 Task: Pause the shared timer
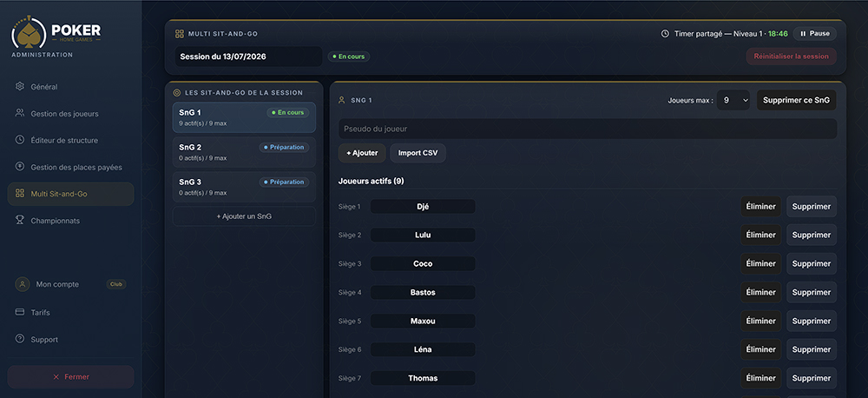click(815, 33)
